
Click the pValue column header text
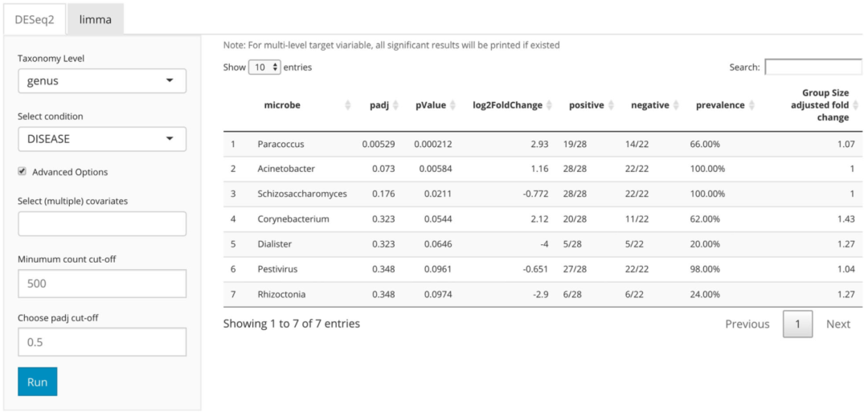[x=431, y=105]
